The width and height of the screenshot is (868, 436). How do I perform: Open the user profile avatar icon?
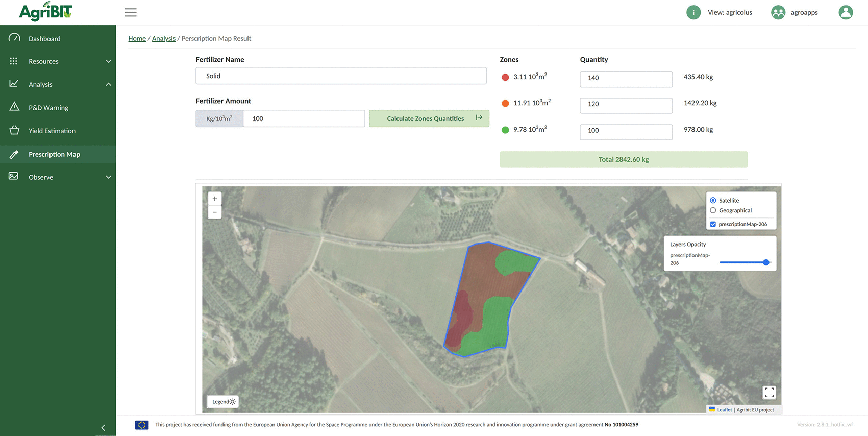(x=846, y=12)
